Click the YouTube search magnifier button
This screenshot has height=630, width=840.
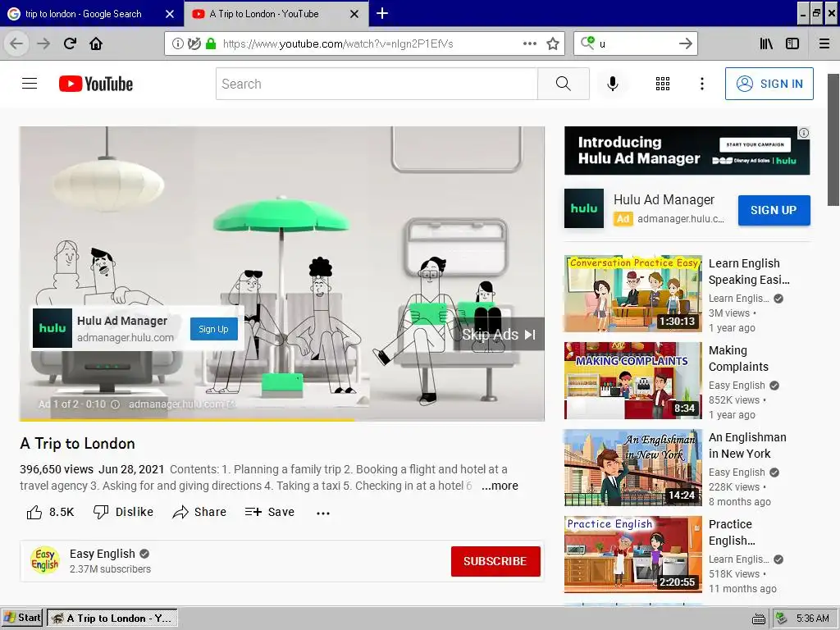pyautogui.click(x=563, y=84)
